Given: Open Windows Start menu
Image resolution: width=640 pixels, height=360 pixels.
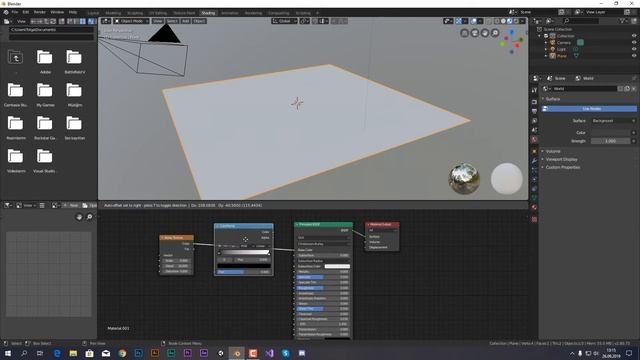Looking at the screenshot, I should 8,353.
